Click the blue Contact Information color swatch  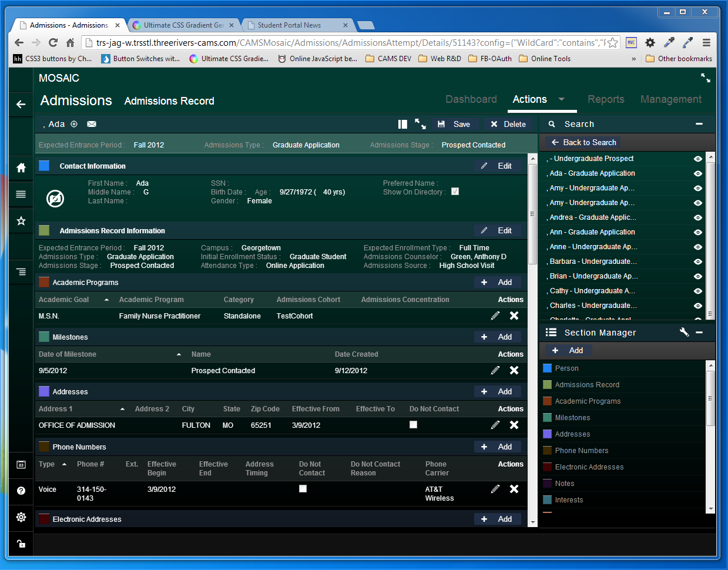pyautogui.click(x=44, y=166)
